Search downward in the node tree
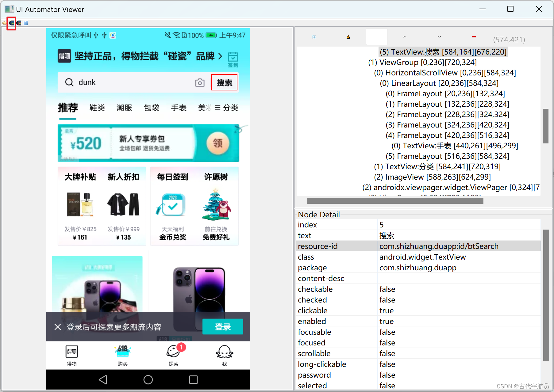The width and height of the screenshot is (554, 392). pos(439,36)
